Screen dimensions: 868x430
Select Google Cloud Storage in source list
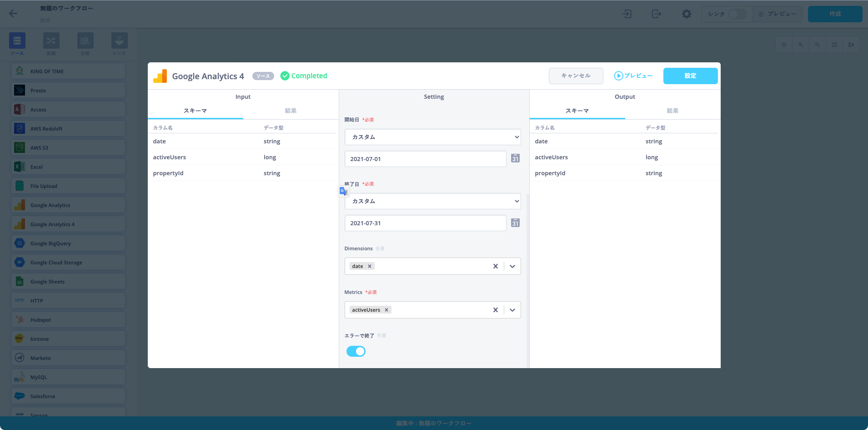click(69, 263)
